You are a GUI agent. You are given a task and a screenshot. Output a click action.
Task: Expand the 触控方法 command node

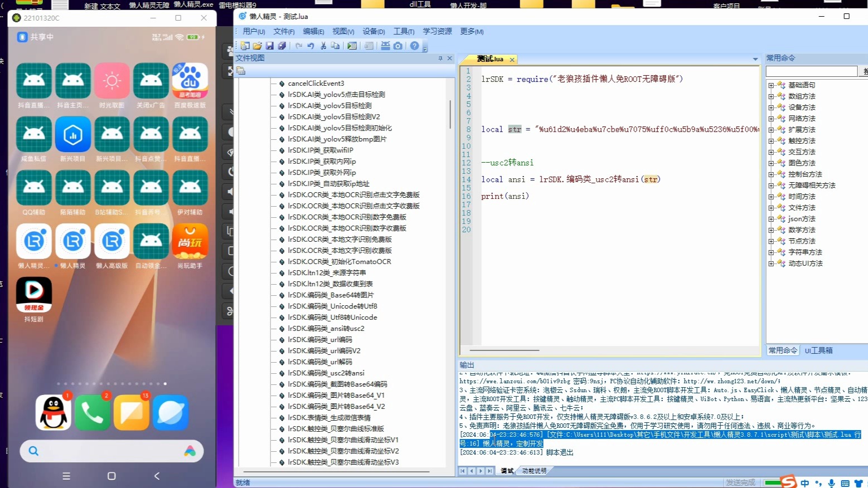click(771, 141)
